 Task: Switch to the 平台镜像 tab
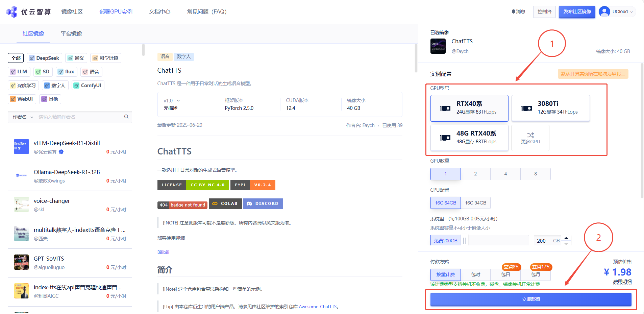click(x=71, y=33)
